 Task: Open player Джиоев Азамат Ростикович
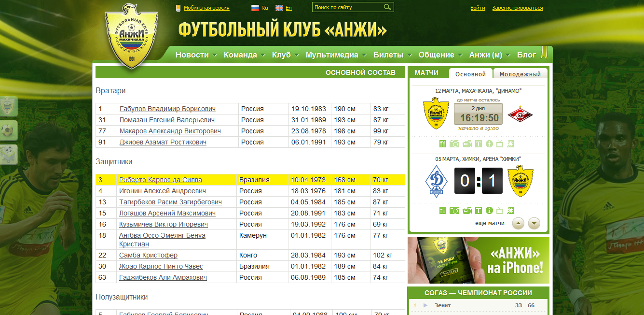coord(163,142)
